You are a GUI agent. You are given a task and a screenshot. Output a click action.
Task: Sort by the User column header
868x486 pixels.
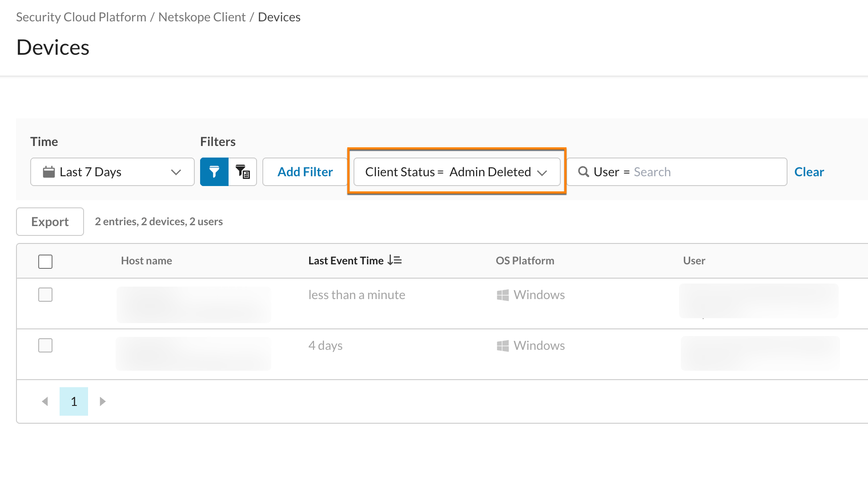(694, 260)
